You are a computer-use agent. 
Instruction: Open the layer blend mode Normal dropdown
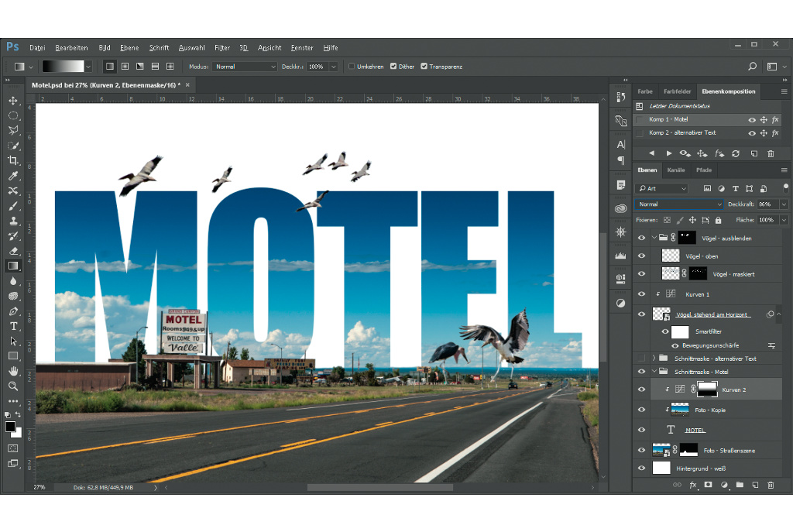678,204
